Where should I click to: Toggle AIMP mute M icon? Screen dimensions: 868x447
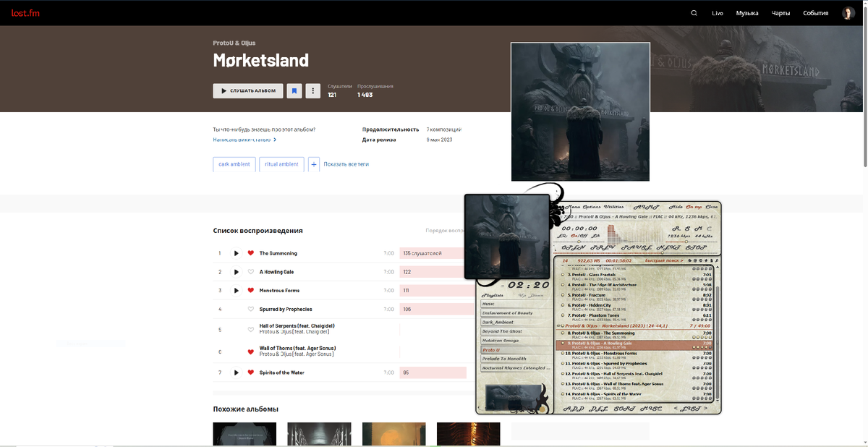pyautogui.click(x=698, y=229)
